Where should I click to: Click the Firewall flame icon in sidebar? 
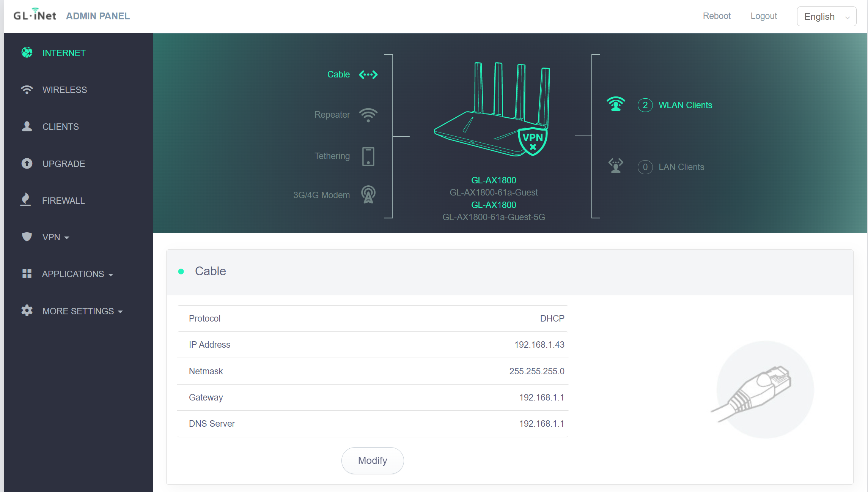[x=25, y=200]
